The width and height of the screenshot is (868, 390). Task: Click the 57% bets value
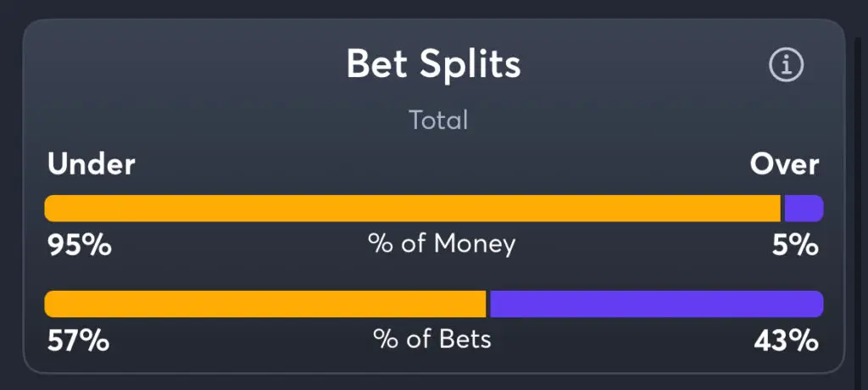point(78,341)
